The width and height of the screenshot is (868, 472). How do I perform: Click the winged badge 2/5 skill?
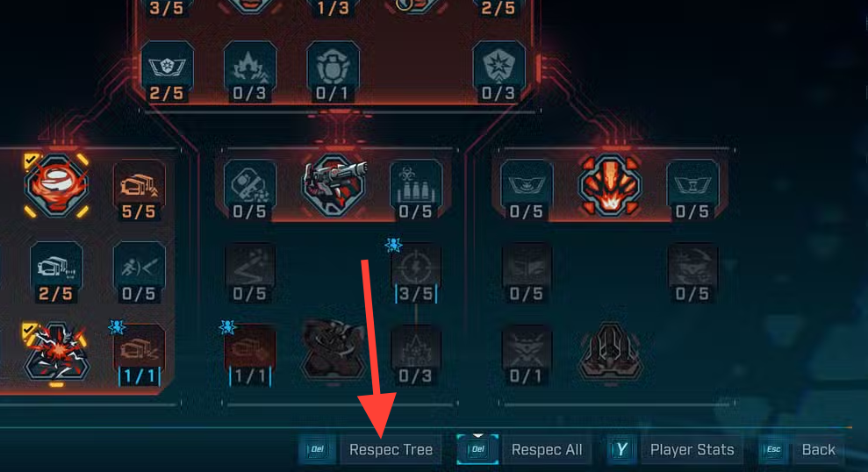coord(167,72)
